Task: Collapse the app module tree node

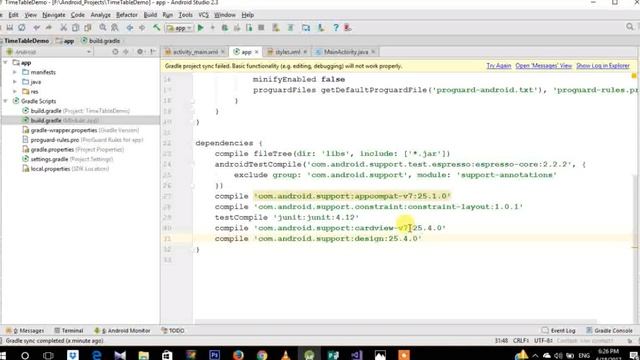Action: coord(6,62)
